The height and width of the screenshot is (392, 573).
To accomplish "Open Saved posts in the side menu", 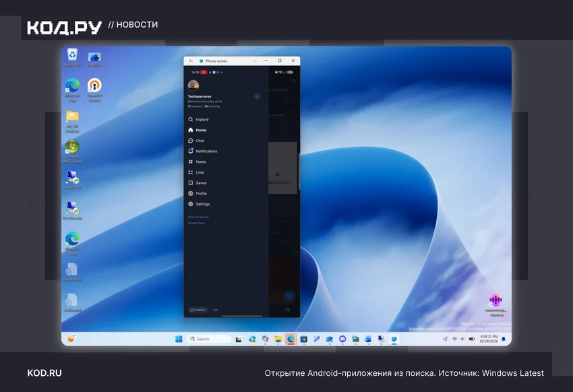I will coord(198,183).
